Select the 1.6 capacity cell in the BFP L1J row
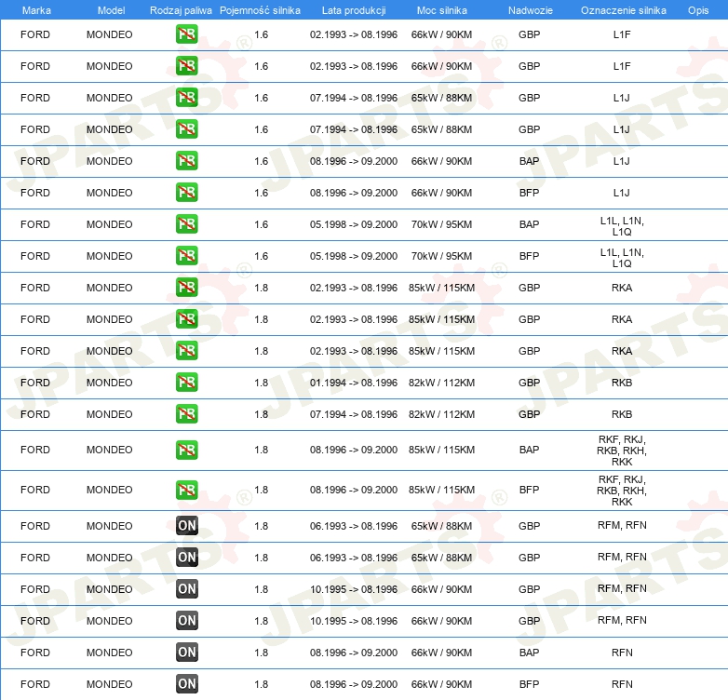This screenshot has width=728, height=700. 261,193
